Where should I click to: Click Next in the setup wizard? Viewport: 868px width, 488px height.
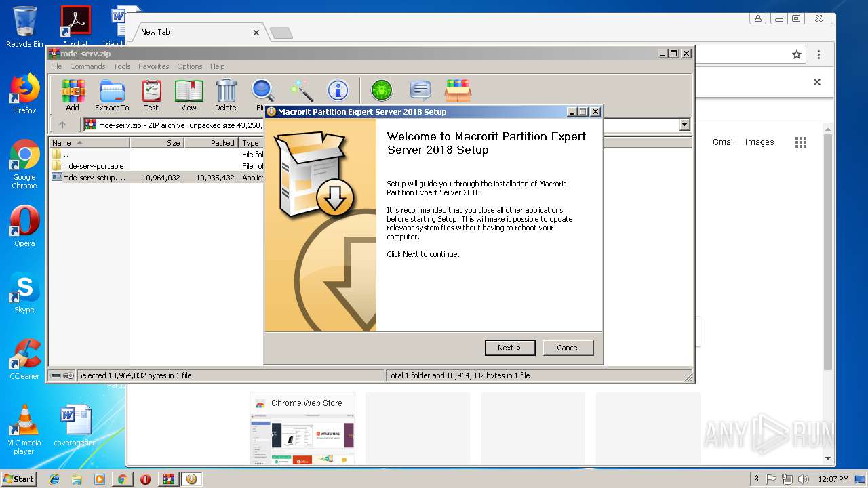pos(510,348)
